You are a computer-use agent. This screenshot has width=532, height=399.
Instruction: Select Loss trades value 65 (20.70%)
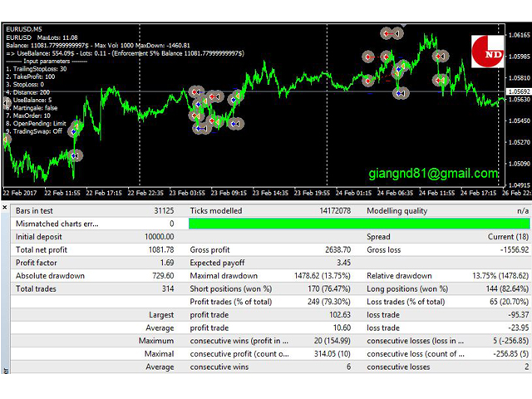point(510,302)
